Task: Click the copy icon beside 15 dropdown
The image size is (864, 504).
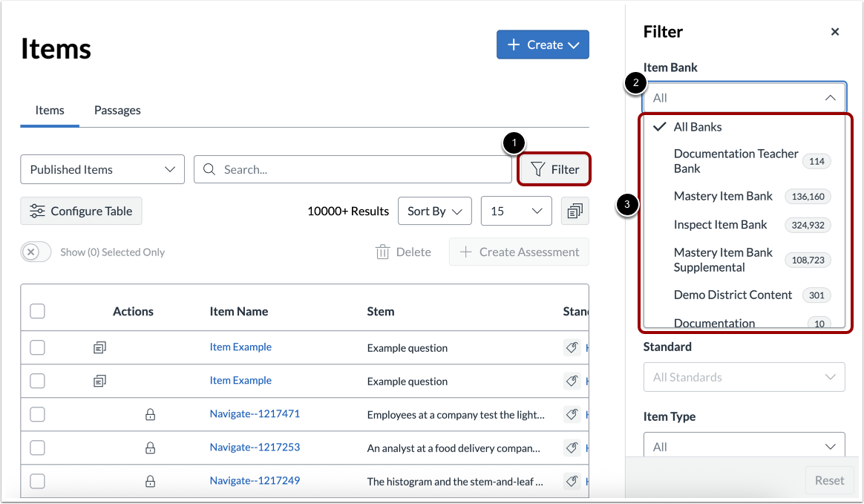Action: [x=575, y=211]
